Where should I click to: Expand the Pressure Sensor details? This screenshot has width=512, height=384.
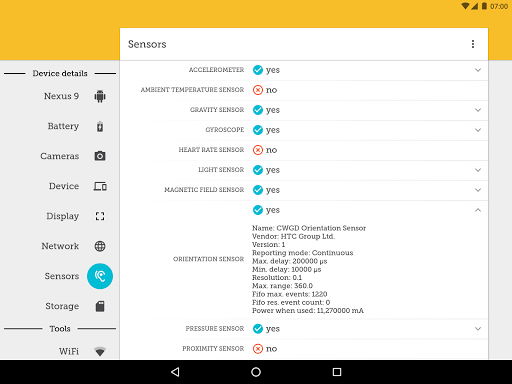478,329
